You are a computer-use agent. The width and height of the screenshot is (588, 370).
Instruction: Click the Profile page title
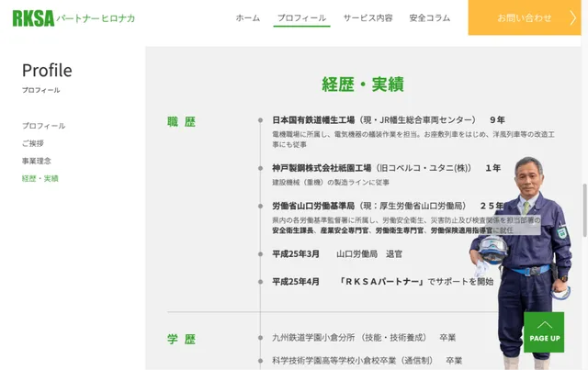pos(47,70)
